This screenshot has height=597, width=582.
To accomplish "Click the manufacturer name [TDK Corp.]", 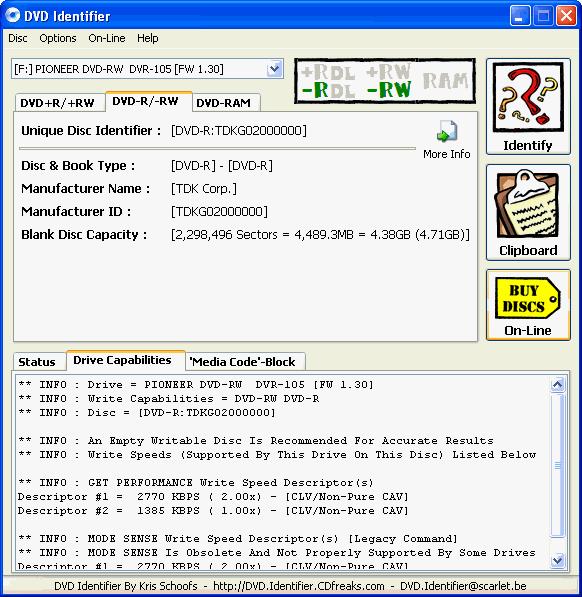I will (x=204, y=188).
